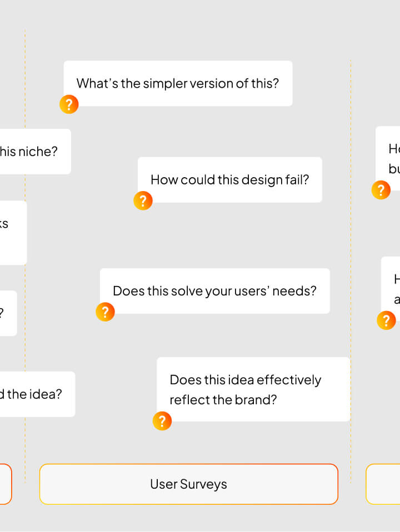400x532 pixels.
Task: Open the cut-off card starting 'Ho' and 'bu'
Action: coord(389,158)
